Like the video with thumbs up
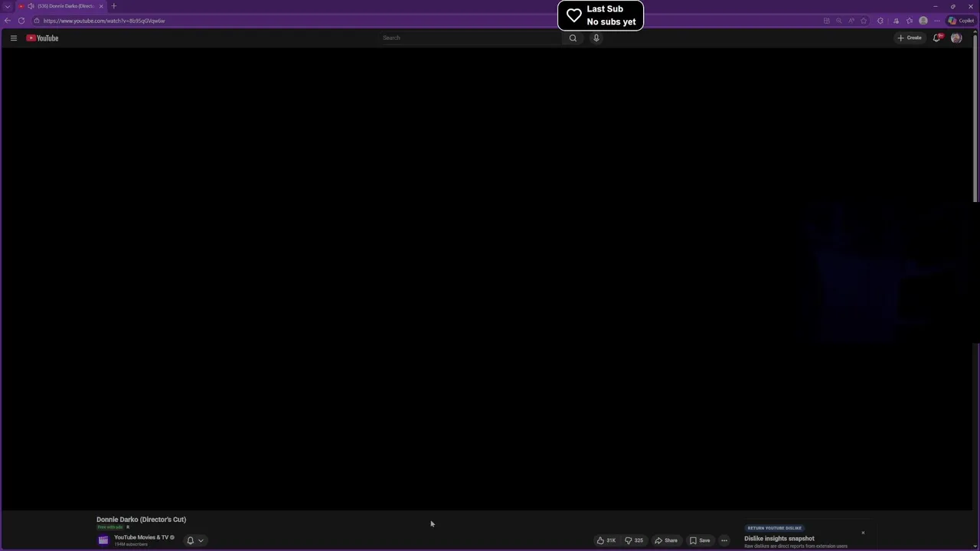This screenshot has width=980, height=551. point(606,540)
